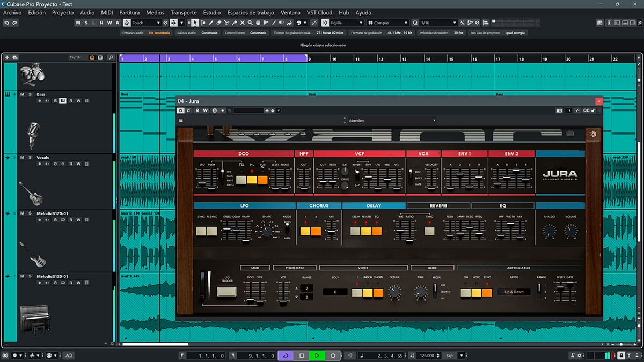644x362 pixels.
Task: Toggle global Solo S in toolbar
Action: coord(86,23)
